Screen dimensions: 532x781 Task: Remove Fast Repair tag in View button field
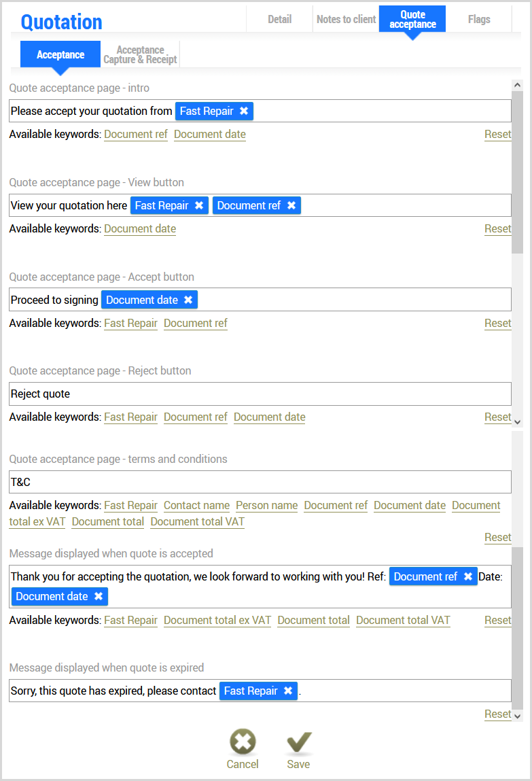(x=199, y=205)
